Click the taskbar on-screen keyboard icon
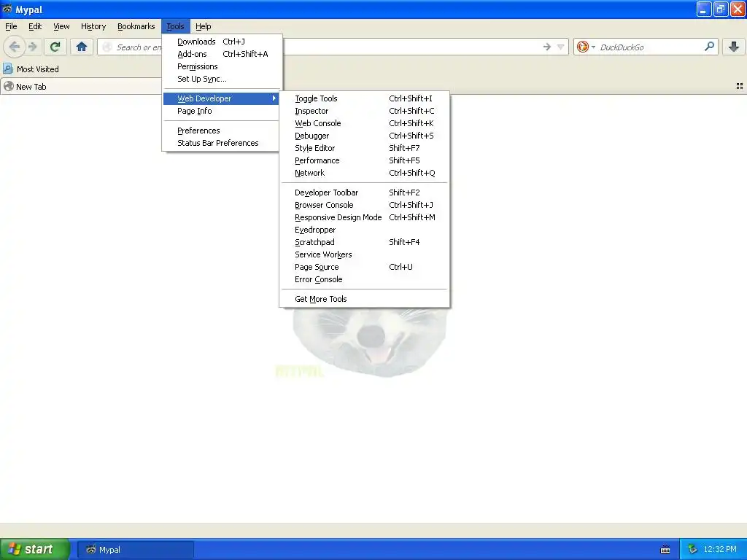 pyautogui.click(x=665, y=550)
